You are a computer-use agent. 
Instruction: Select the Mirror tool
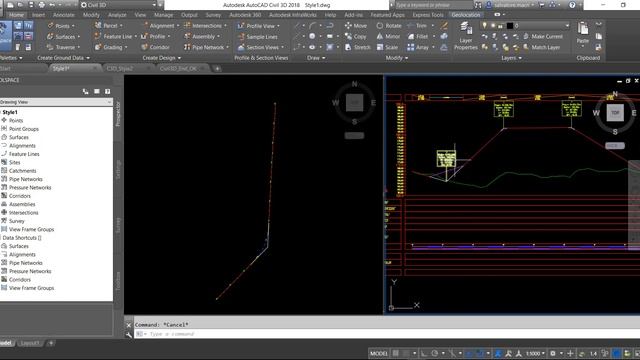[388, 36]
